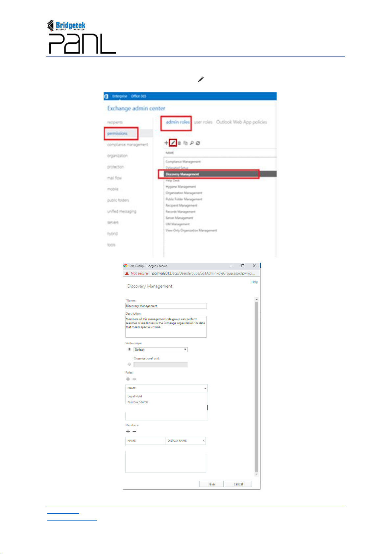This screenshot has height=554, width=392.
Task: Click inside the Description text area
Action: [166, 326]
